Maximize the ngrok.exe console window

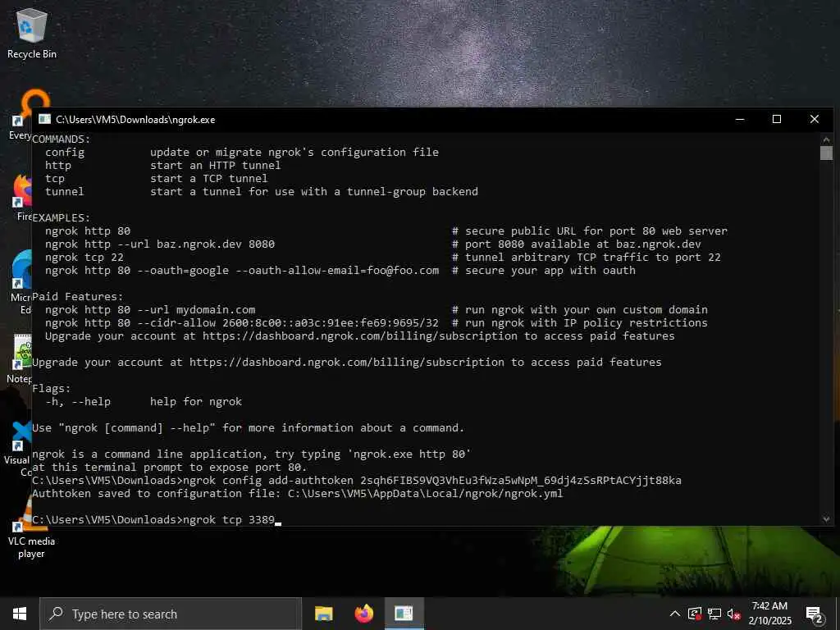pos(777,120)
